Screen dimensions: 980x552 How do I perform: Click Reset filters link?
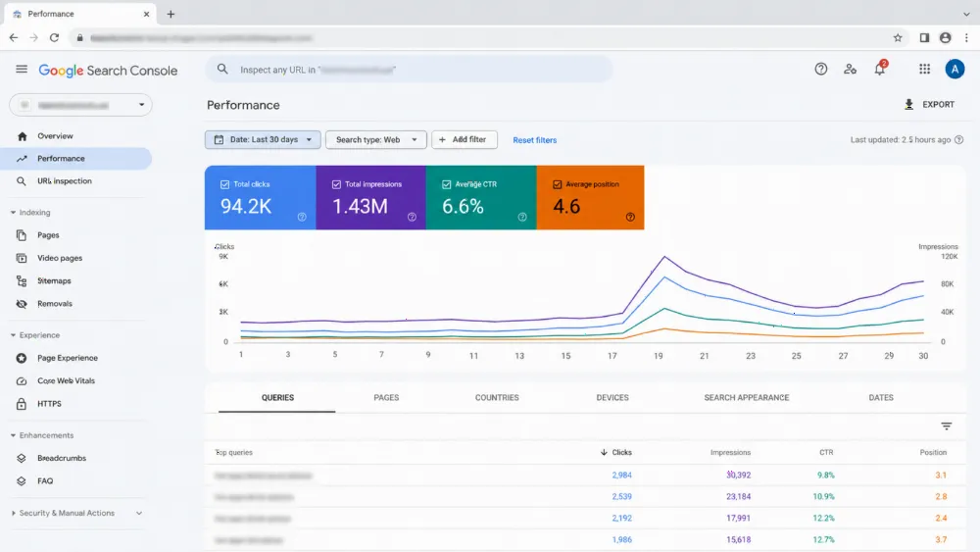534,140
